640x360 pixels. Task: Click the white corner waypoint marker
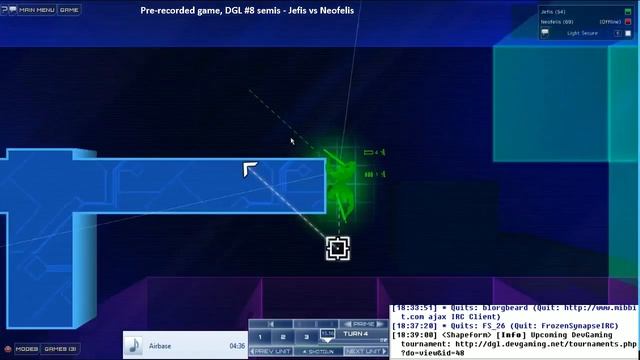[x=250, y=169]
